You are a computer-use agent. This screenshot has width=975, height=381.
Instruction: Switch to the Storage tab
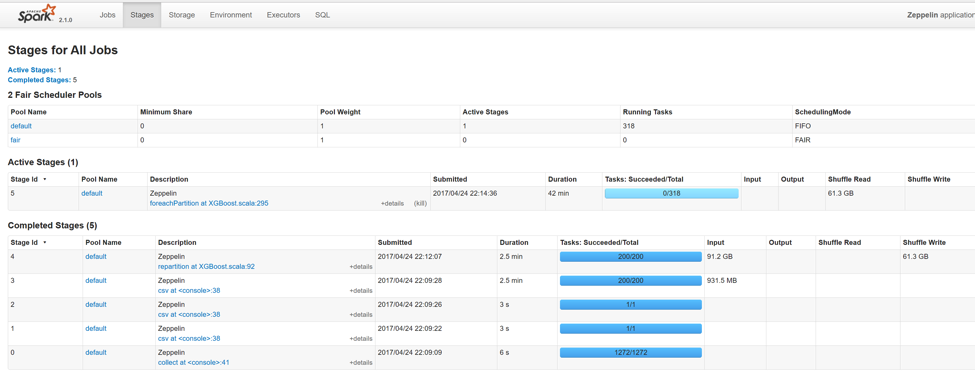tap(182, 15)
